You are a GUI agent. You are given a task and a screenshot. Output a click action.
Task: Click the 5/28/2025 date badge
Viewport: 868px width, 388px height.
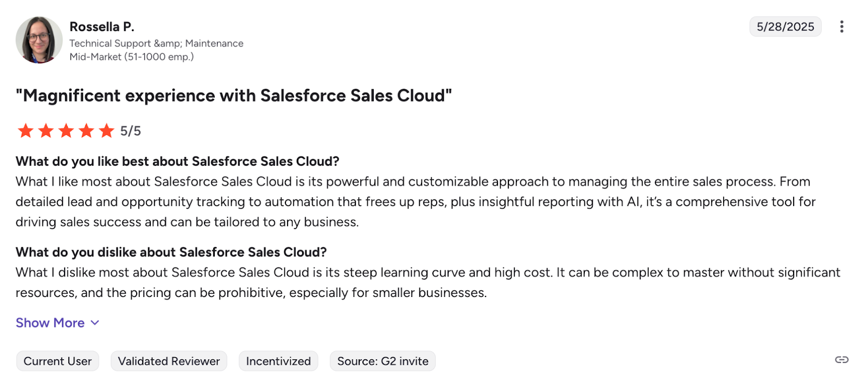tap(785, 26)
